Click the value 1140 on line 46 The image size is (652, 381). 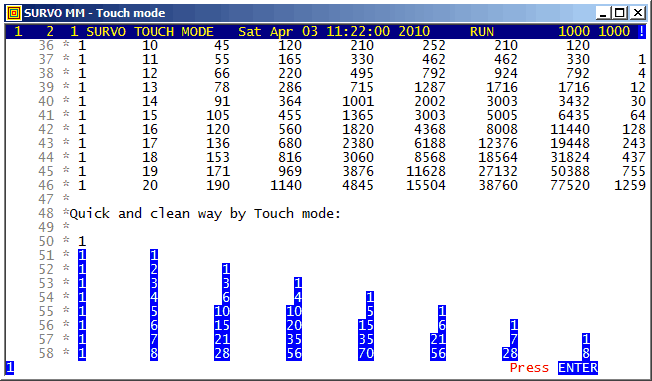pyautogui.click(x=286, y=186)
